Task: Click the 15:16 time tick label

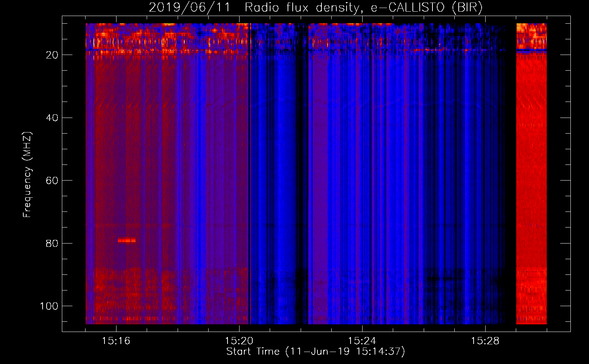Action: (x=116, y=341)
